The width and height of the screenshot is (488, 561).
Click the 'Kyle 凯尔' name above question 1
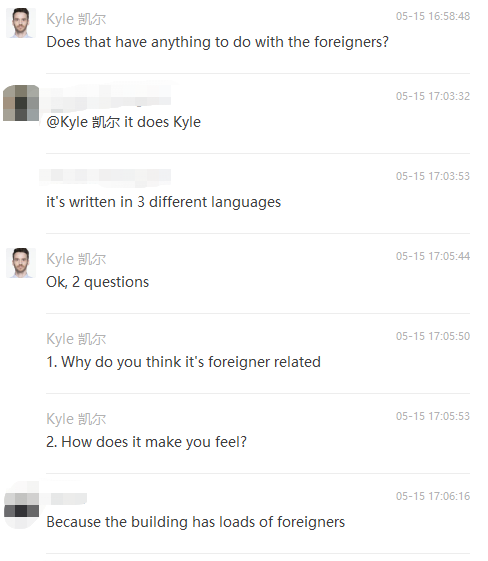coord(76,339)
